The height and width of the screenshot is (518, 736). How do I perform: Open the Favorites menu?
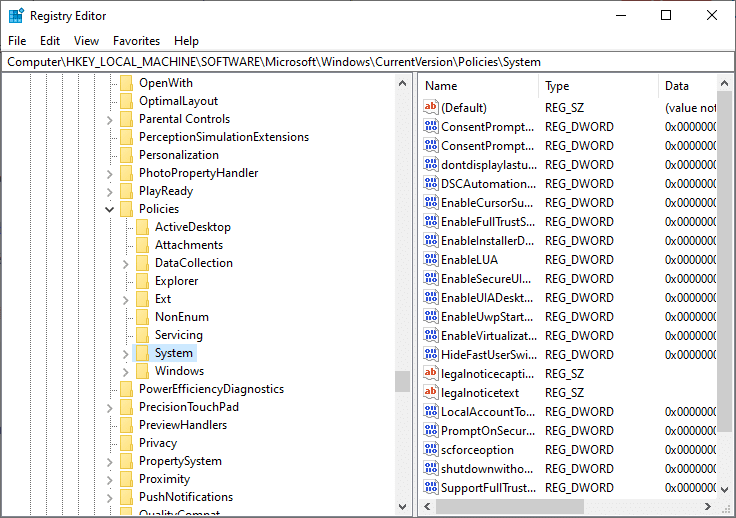click(x=136, y=41)
